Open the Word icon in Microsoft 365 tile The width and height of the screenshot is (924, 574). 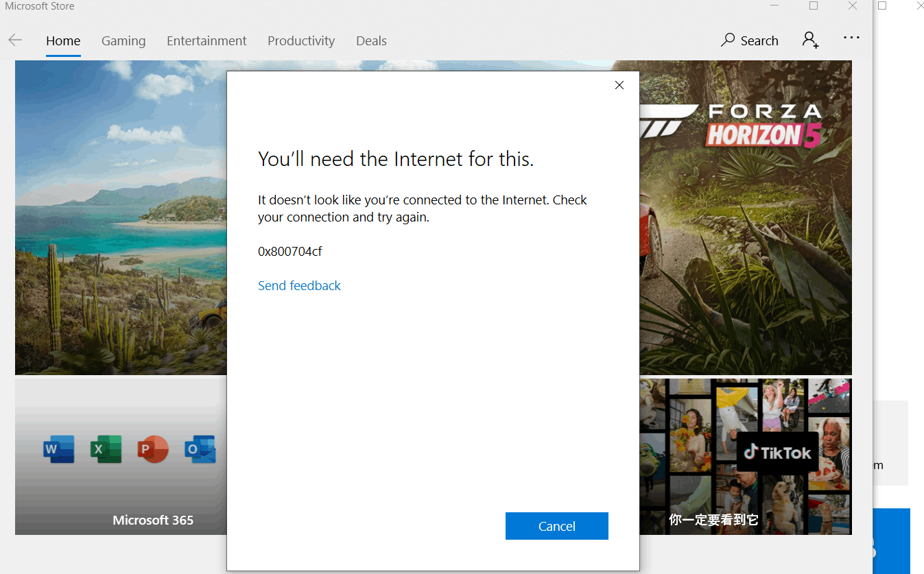[59, 449]
